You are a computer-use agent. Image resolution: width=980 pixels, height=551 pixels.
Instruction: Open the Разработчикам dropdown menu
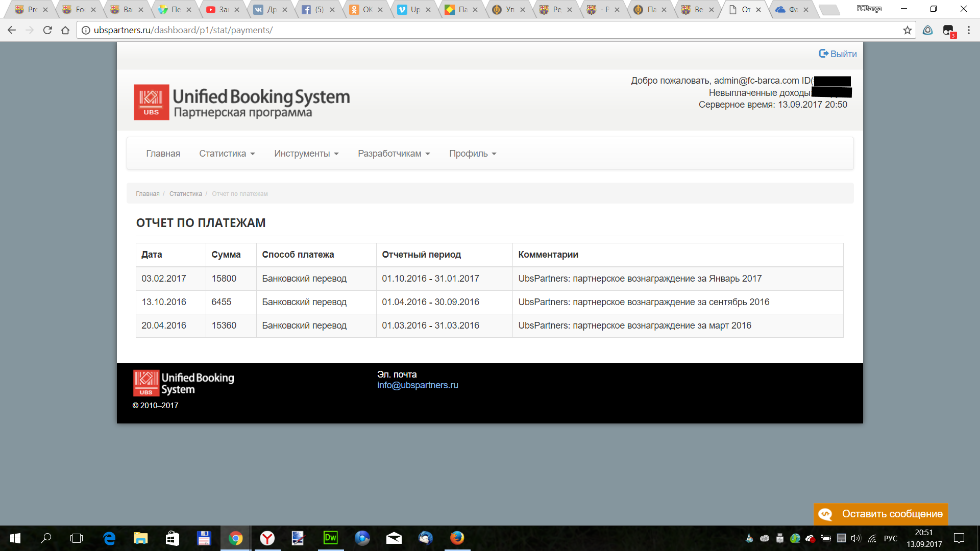click(394, 154)
